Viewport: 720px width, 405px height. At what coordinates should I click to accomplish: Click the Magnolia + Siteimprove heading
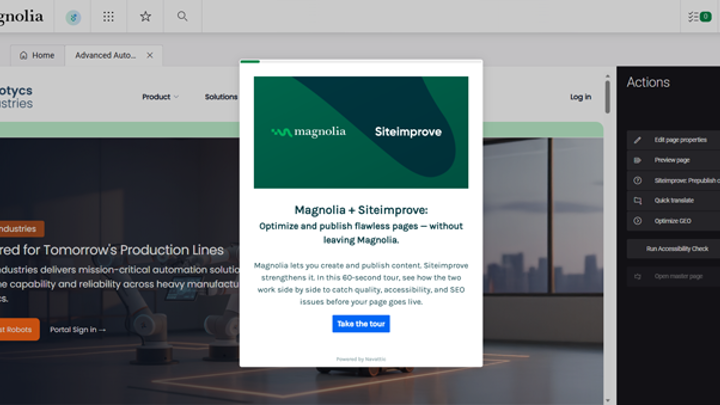(361, 210)
